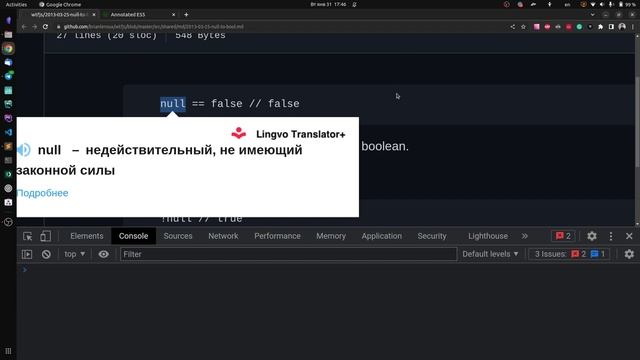Viewport: 640px width, 360px height.
Task: Click the date and time in top bar
Action: click(x=328, y=4)
